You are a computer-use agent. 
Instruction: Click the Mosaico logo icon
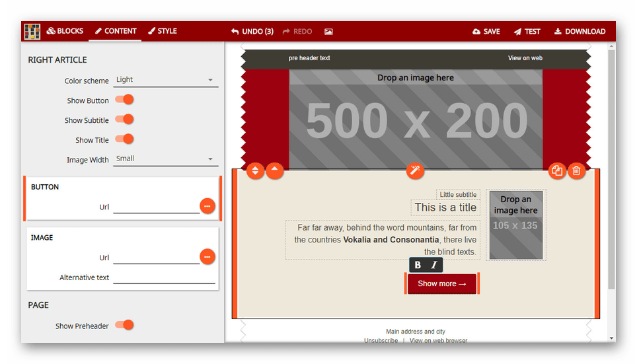(32, 31)
